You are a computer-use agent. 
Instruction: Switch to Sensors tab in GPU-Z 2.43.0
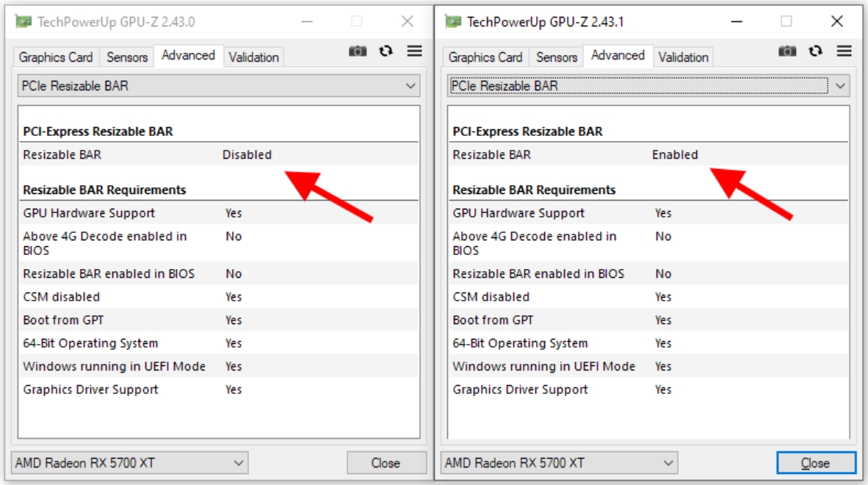tap(127, 57)
